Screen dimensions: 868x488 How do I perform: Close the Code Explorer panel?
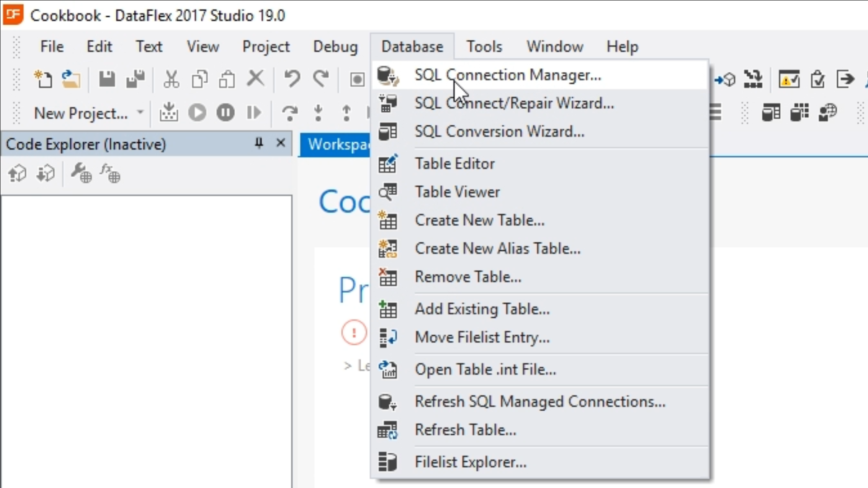pyautogui.click(x=281, y=143)
